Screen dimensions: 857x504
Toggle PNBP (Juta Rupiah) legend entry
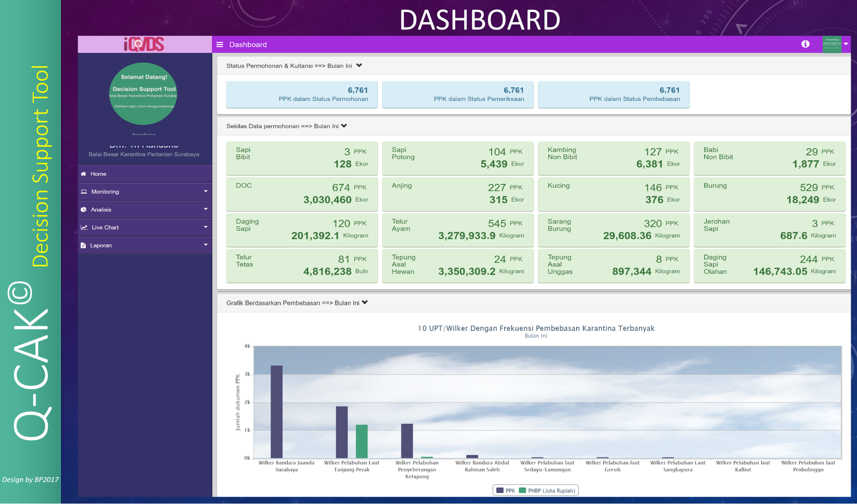547,490
